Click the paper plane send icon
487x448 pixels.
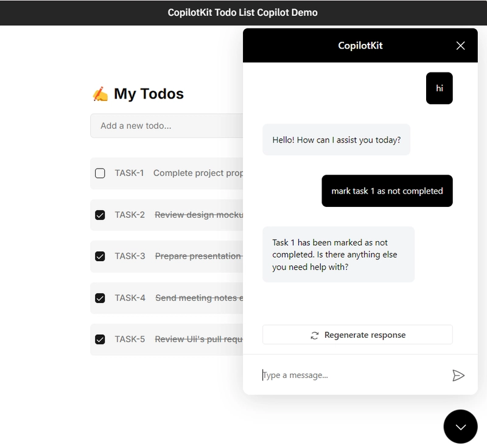click(x=458, y=376)
